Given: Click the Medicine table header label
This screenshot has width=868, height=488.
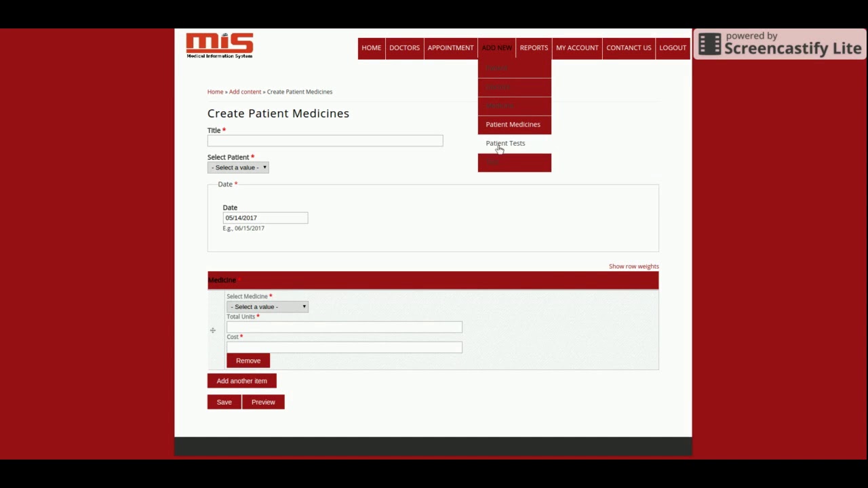Looking at the screenshot, I should tap(222, 281).
